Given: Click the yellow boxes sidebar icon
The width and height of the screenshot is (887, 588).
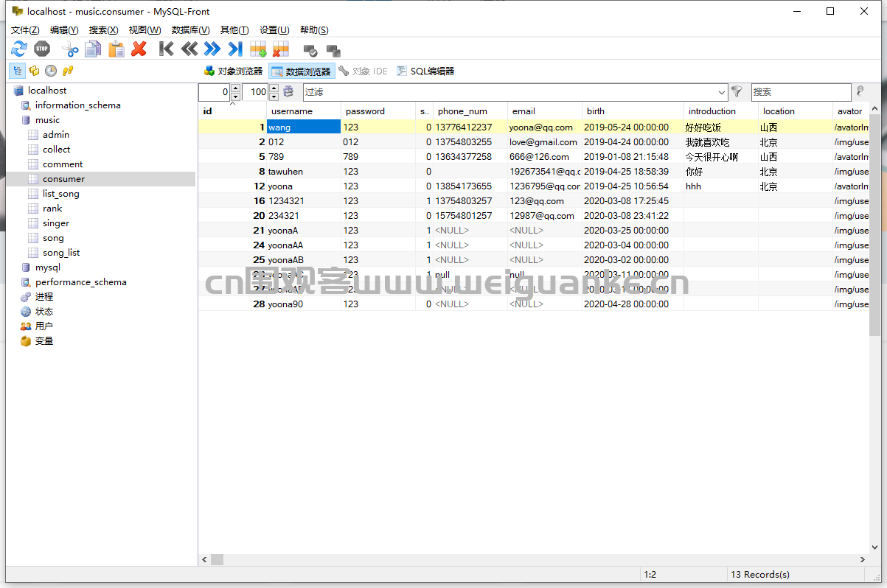Looking at the screenshot, I should [34, 71].
